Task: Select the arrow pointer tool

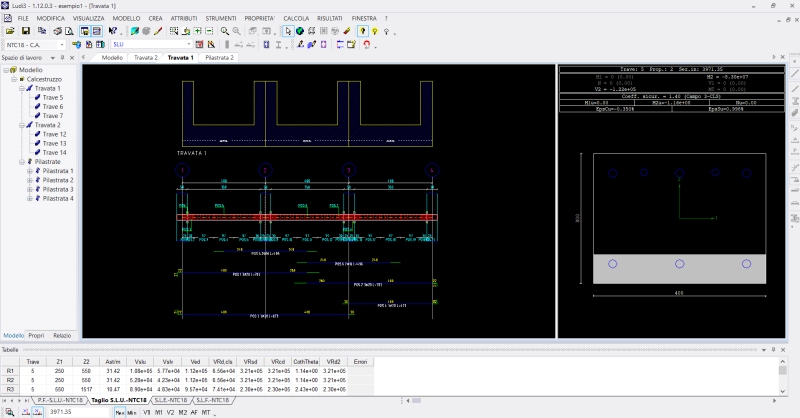Action: [x=287, y=31]
